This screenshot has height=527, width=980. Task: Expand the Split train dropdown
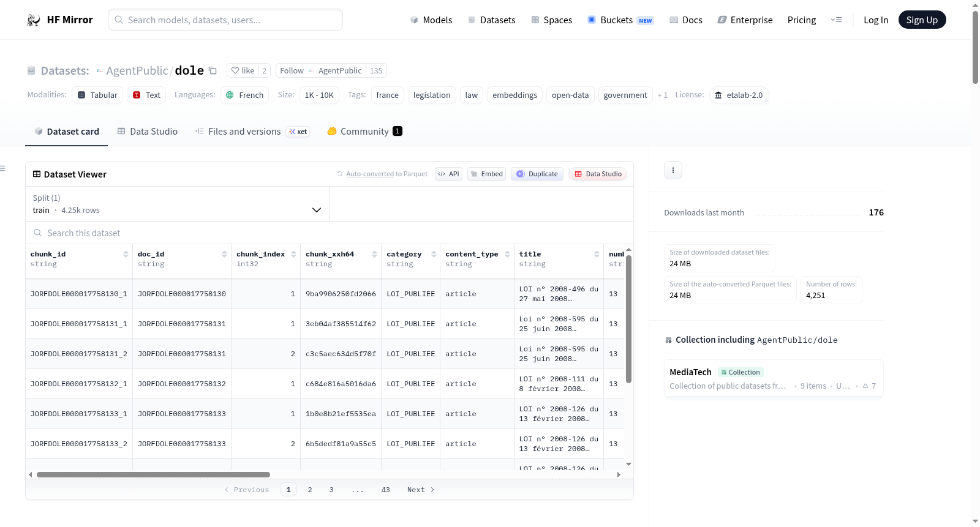click(x=178, y=204)
